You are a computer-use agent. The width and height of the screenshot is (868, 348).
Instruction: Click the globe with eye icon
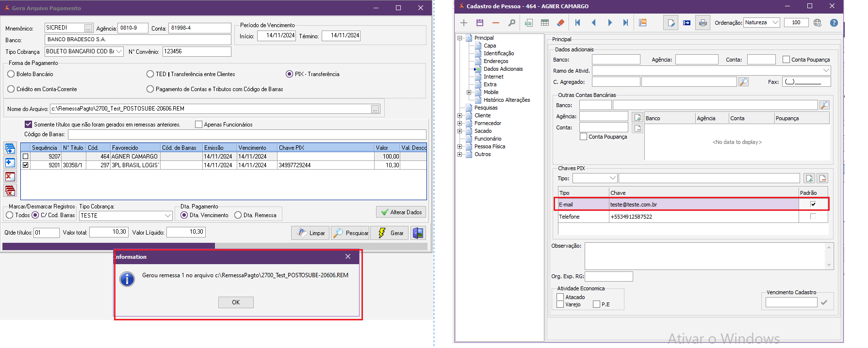(x=818, y=23)
